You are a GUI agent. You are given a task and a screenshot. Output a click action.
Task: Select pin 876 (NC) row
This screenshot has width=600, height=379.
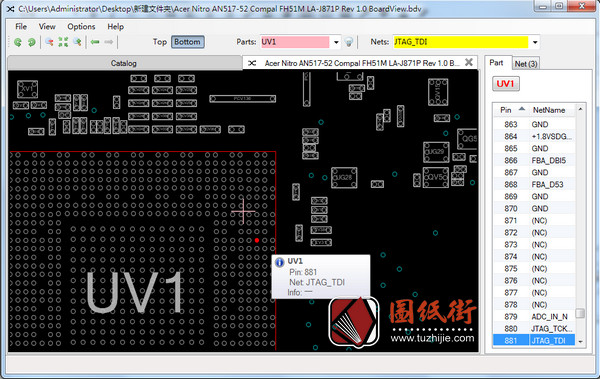tap(534, 281)
